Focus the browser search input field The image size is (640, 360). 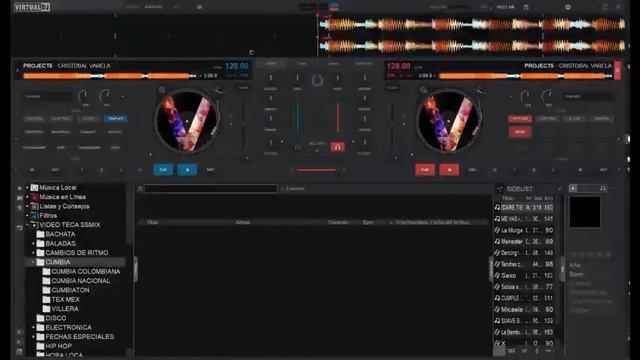pyautogui.click(x=211, y=189)
